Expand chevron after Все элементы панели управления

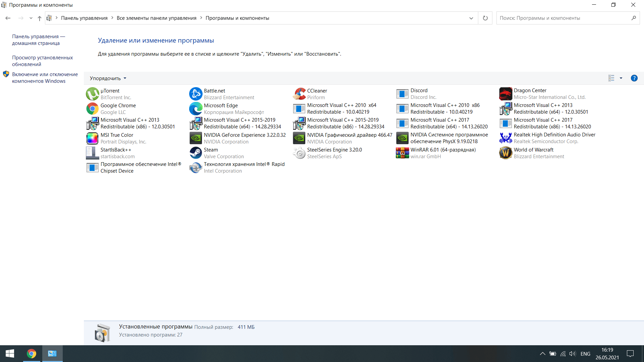point(201,18)
